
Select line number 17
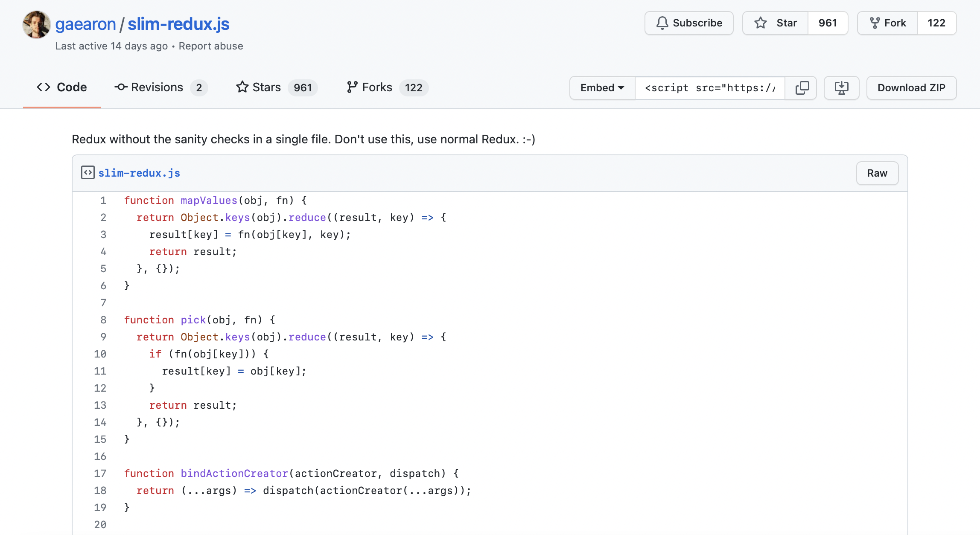100,474
